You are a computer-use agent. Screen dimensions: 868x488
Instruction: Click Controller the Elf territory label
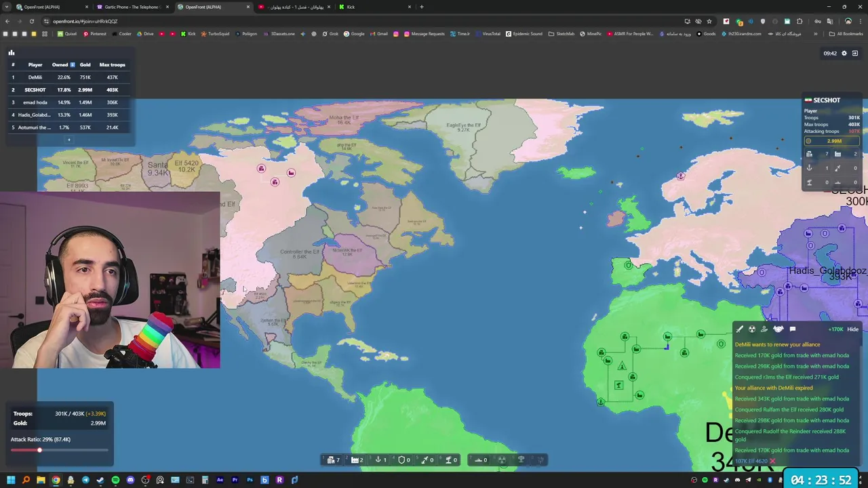point(300,253)
